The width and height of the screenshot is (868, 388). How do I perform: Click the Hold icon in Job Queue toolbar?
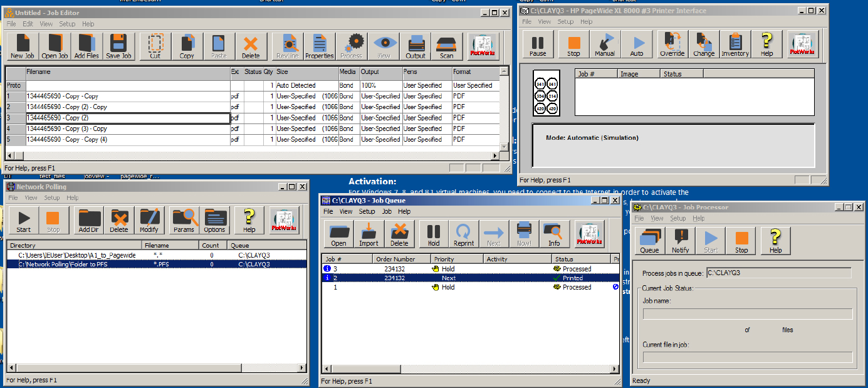(x=434, y=234)
